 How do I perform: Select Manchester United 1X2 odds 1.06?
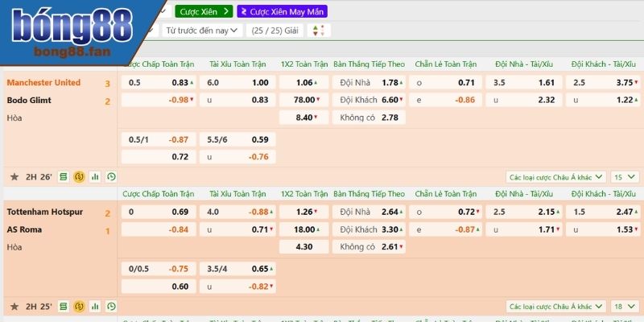tap(303, 82)
